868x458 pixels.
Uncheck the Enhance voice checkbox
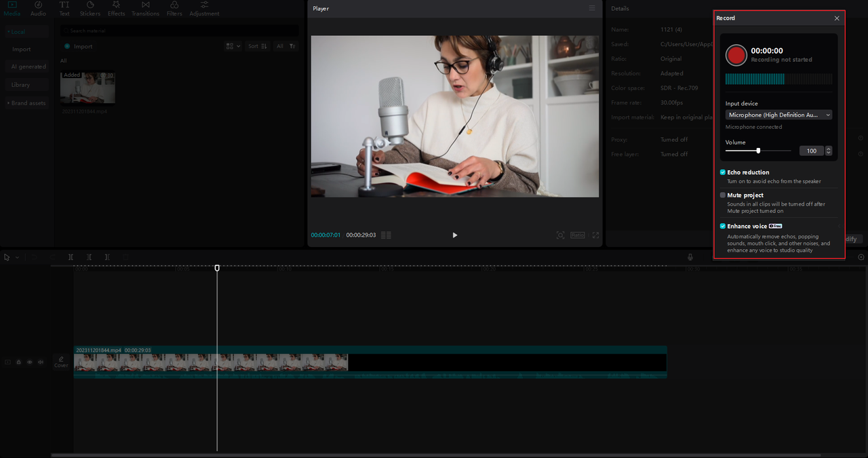coord(723,226)
